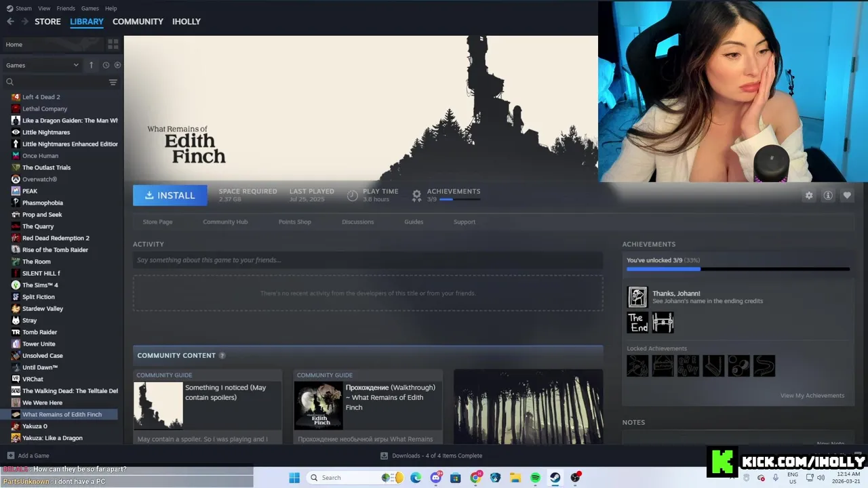Go back using the Steam back arrow
The height and width of the screenshot is (488, 868).
(x=10, y=22)
